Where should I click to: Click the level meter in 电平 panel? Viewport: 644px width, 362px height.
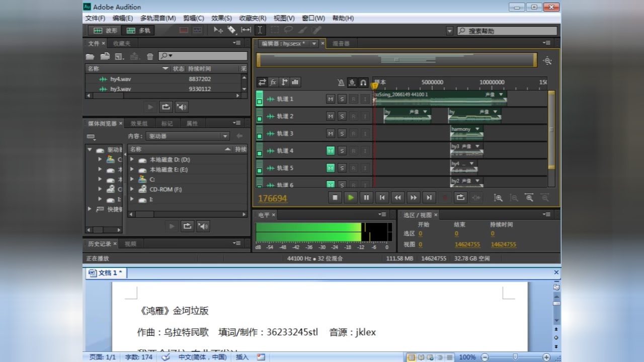tap(324, 232)
